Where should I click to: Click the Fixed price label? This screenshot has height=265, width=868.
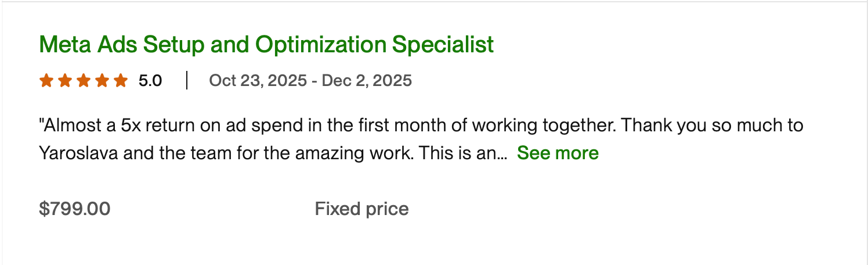361,209
